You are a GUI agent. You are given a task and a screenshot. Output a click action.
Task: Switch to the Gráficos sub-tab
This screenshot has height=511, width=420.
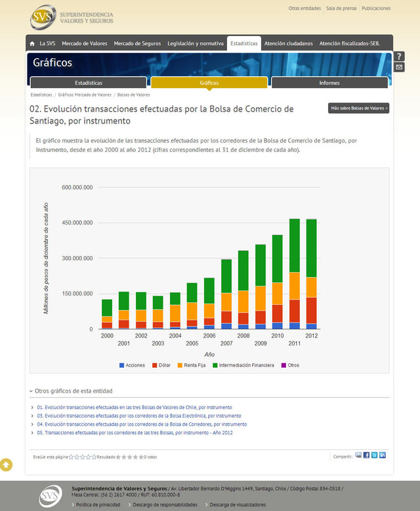(x=209, y=83)
